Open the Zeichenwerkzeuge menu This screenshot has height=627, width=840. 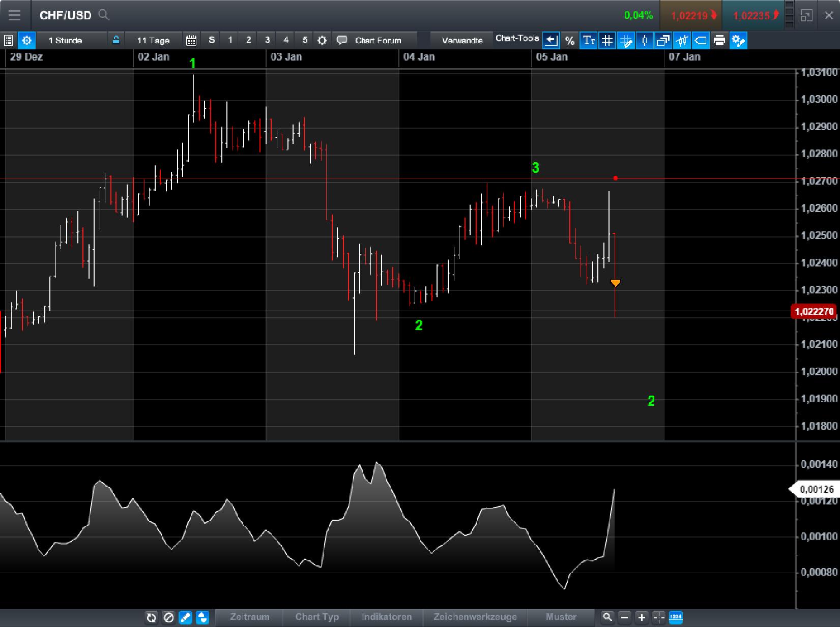tap(475, 617)
